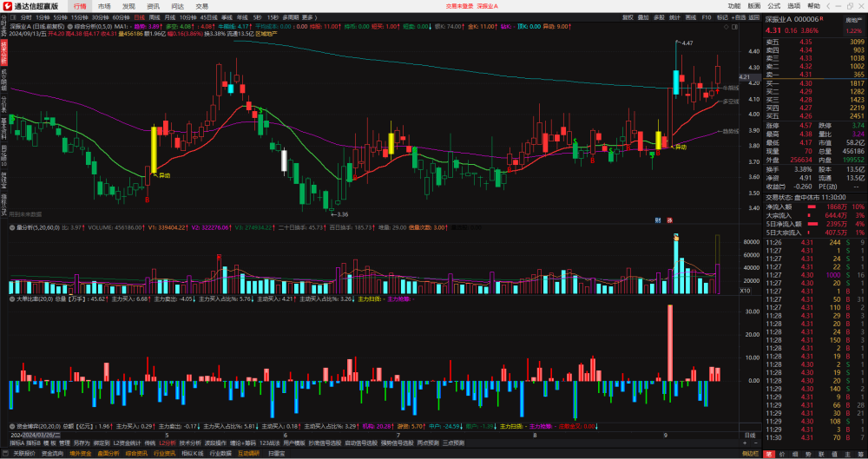Viewport: 868px width, 459px height.
Task: Open the 复权 adjustment dropdown
Action: pos(628,17)
